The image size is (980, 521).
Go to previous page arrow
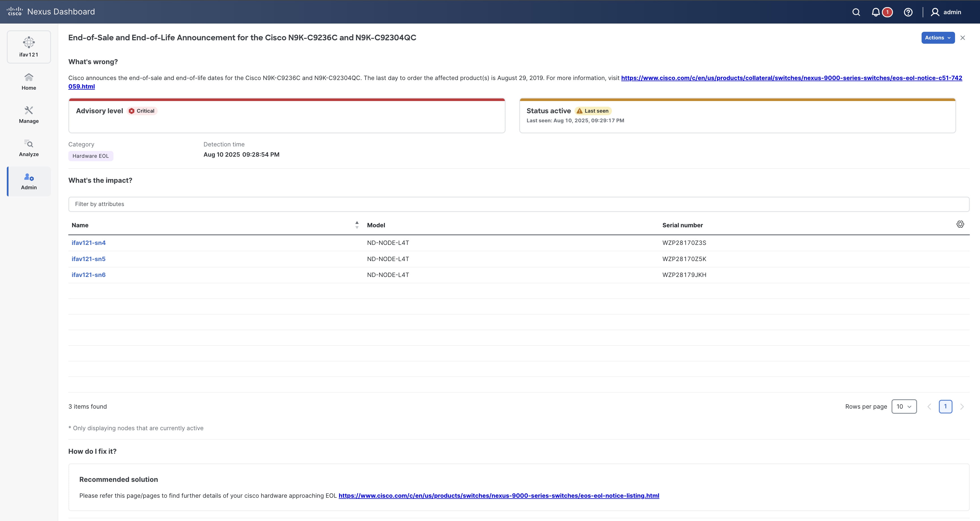(929, 407)
